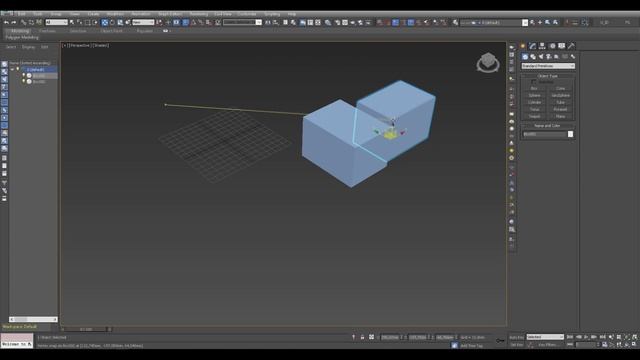The height and width of the screenshot is (360, 640).
Task: Open the Standard Primitives dropdown
Action: click(548, 66)
